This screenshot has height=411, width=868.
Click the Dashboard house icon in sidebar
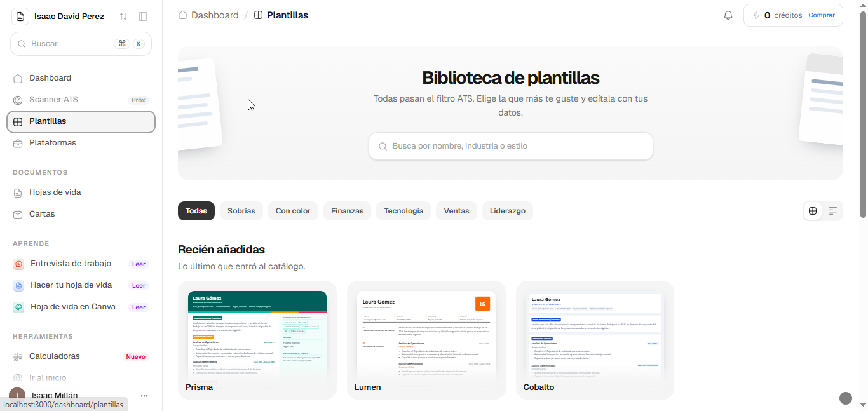click(x=18, y=78)
